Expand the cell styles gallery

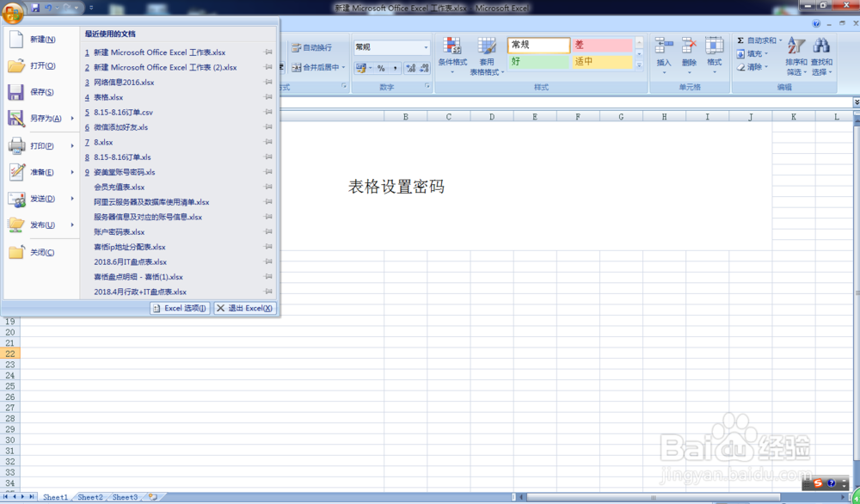[639, 65]
